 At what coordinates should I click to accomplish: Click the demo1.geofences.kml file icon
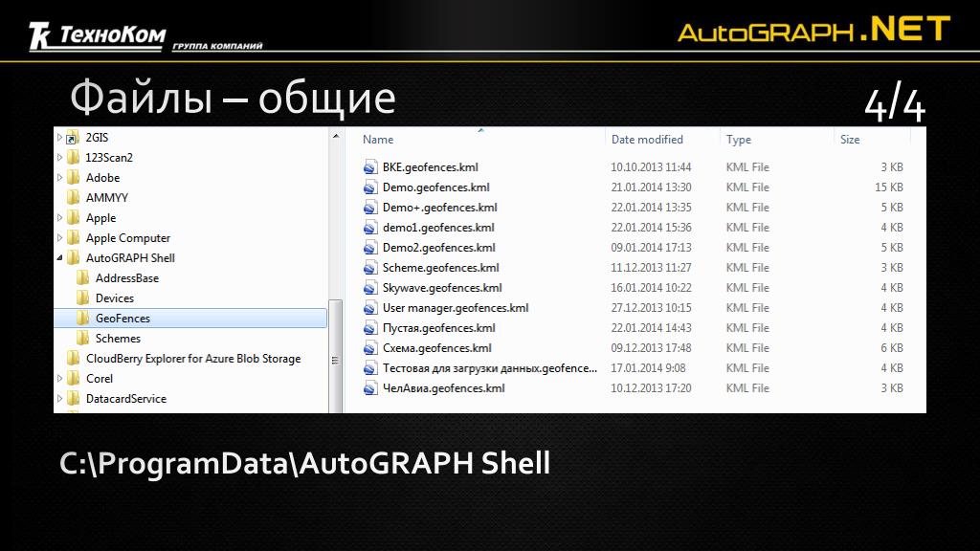pyautogui.click(x=370, y=228)
